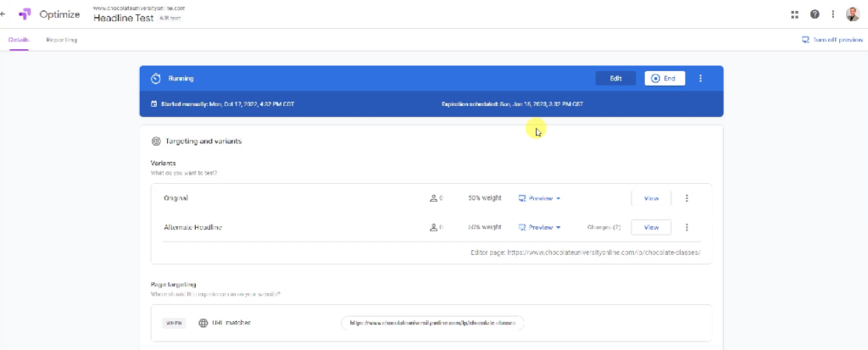This screenshot has height=350, width=868.
Task: Open the three-dot menu beside End button
Action: point(700,79)
